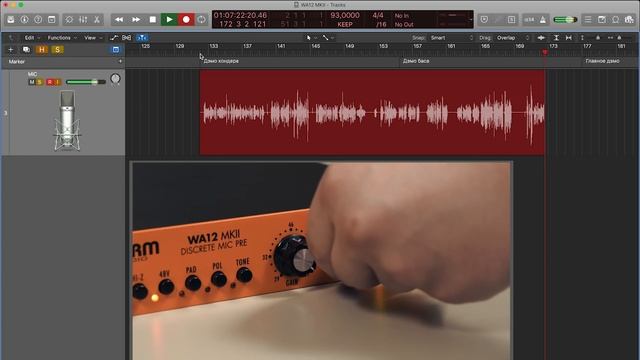Toggle the Solo mode button in control bar

click(511, 20)
